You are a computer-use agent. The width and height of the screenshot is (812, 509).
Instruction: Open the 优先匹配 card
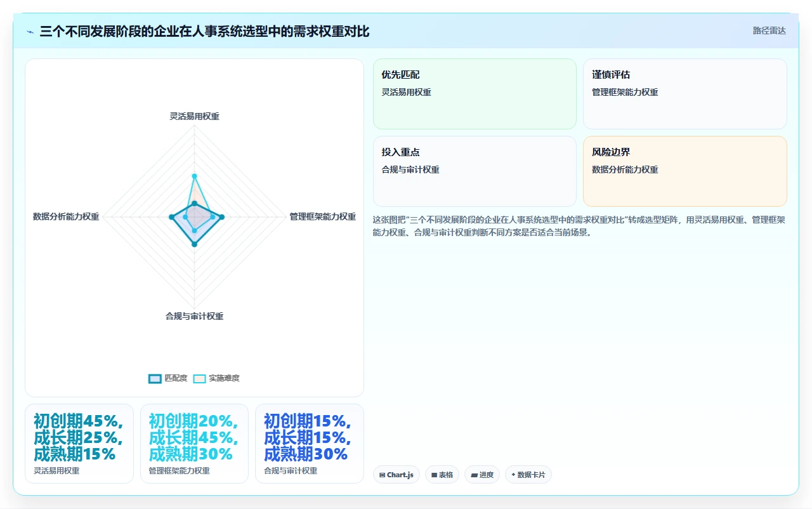[475, 94]
